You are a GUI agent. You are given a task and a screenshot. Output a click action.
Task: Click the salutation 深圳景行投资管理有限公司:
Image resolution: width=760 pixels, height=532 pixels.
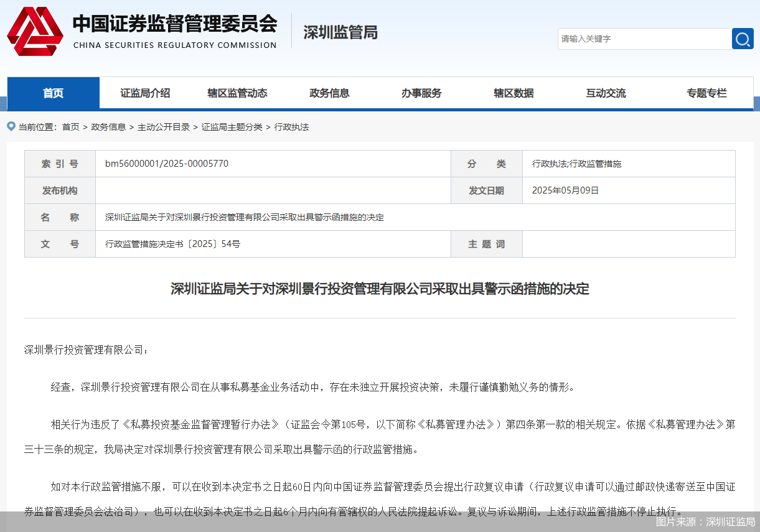87,350
